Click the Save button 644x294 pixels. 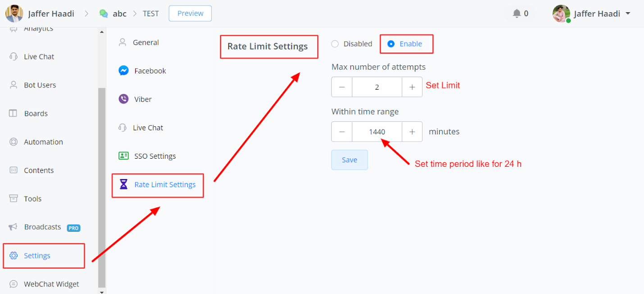349,160
